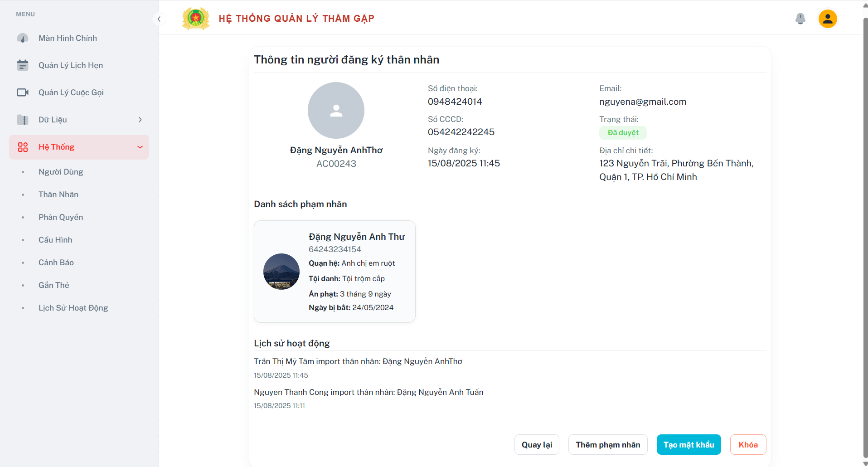Click the Màn Hình Chính dashboard icon
The height and width of the screenshot is (467, 868).
pyautogui.click(x=23, y=38)
